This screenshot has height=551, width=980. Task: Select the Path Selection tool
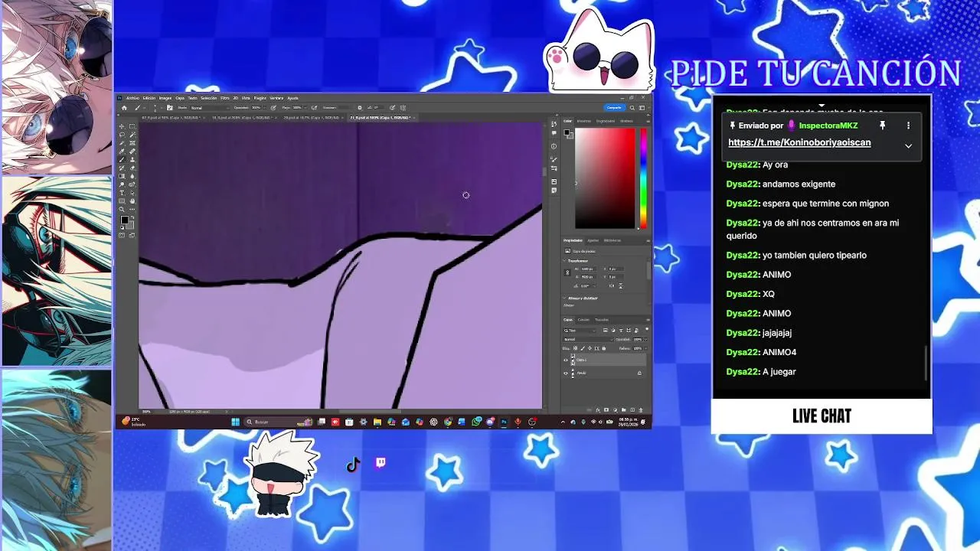tap(132, 192)
